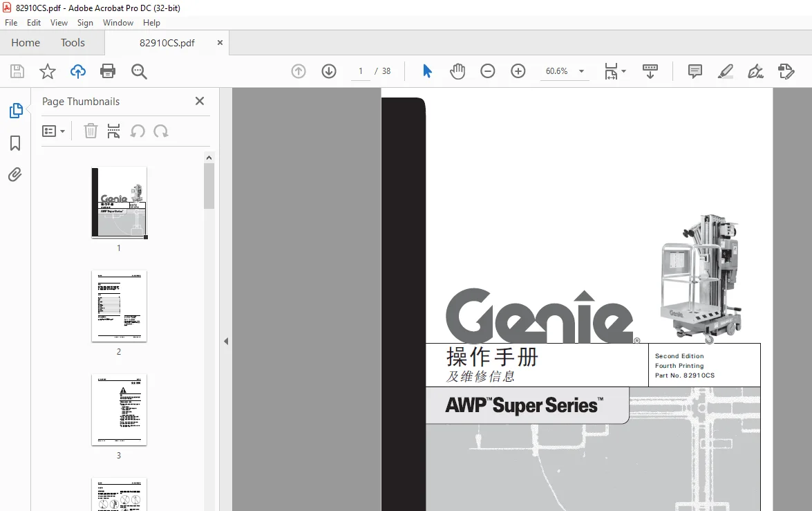
Task: Click the Page Thumbnails panel title
Action: tap(81, 102)
